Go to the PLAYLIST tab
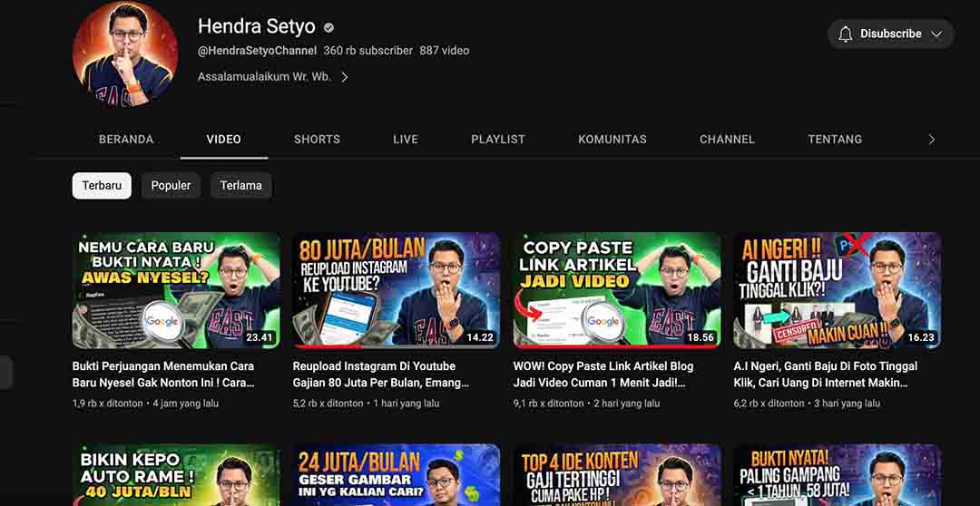The height and width of the screenshot is (506, 980). click(498, 140)
